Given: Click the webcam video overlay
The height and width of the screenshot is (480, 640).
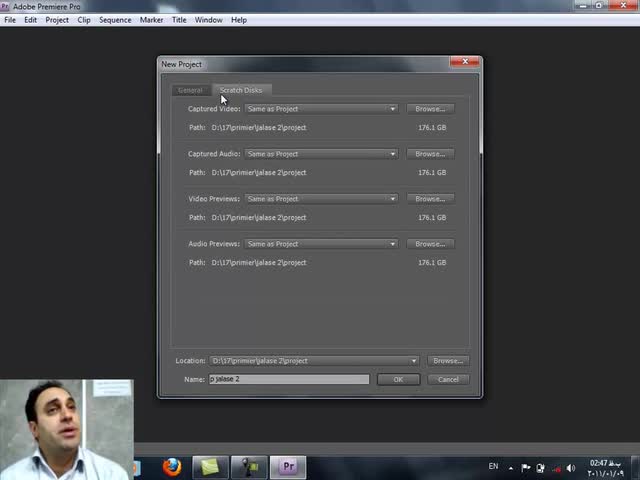Looking at the screenshot, I should [67, 430].
